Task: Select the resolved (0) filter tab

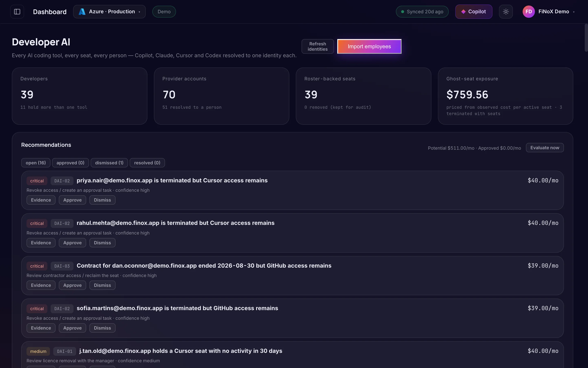Action: pos(147,163)
